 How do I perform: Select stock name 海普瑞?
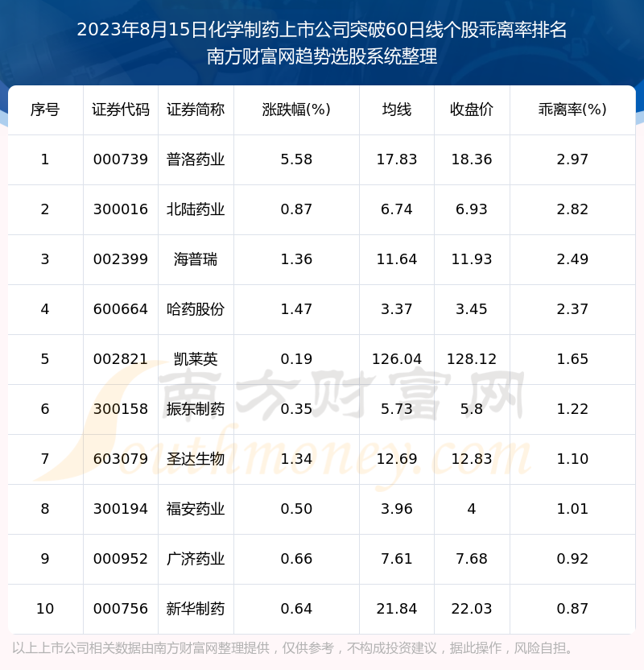(x=196, y=259)
